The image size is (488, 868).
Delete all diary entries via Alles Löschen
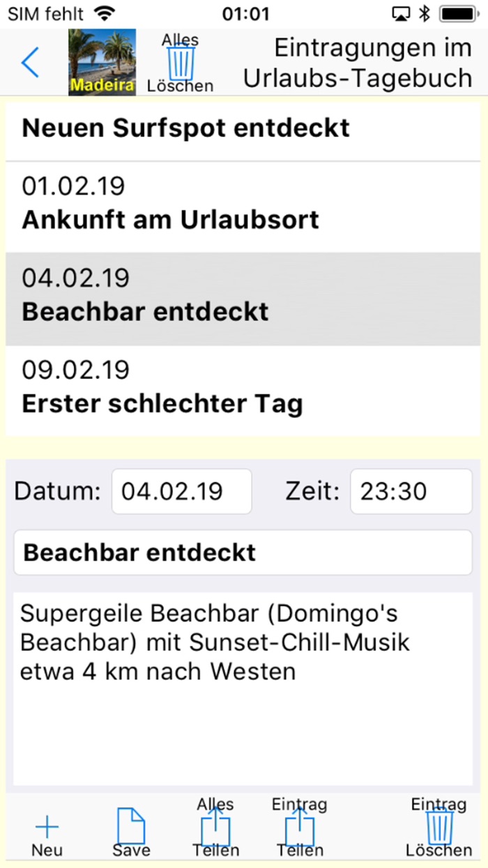(180, 63)
